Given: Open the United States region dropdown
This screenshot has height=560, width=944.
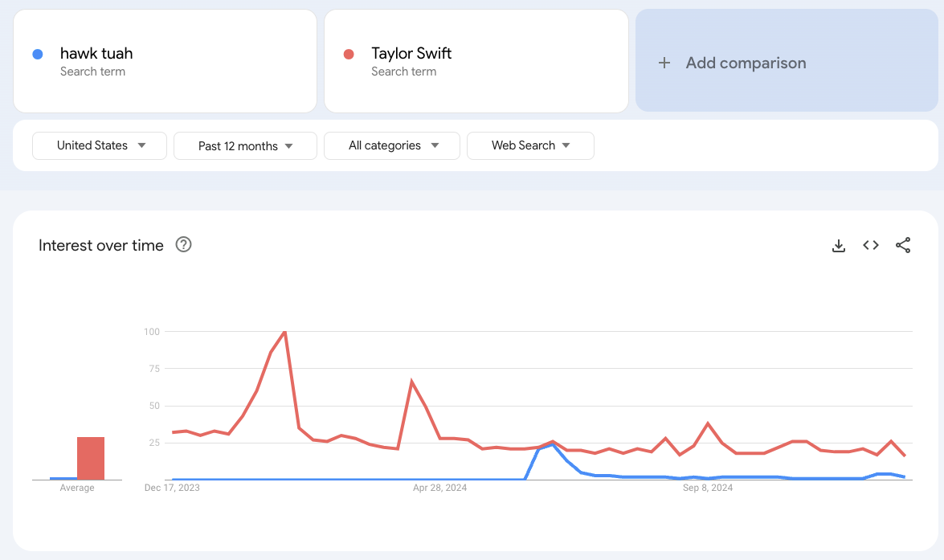Looking at the screenshot, I should [x=100, y=145].
